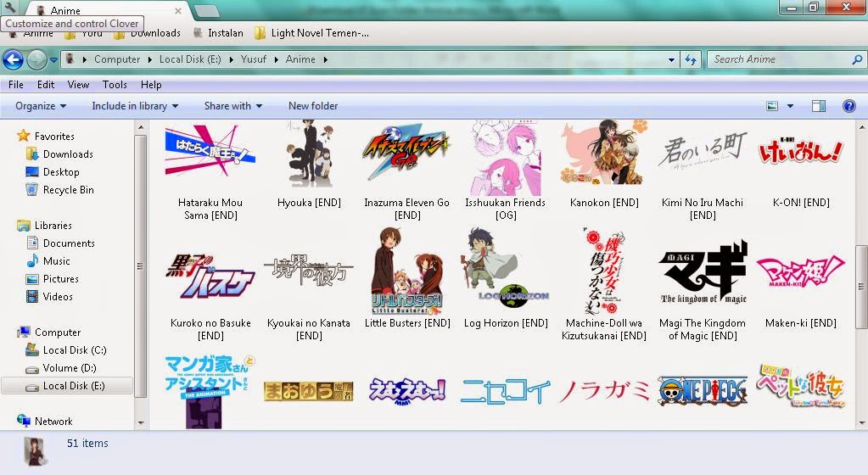Select Videos library

50,297
